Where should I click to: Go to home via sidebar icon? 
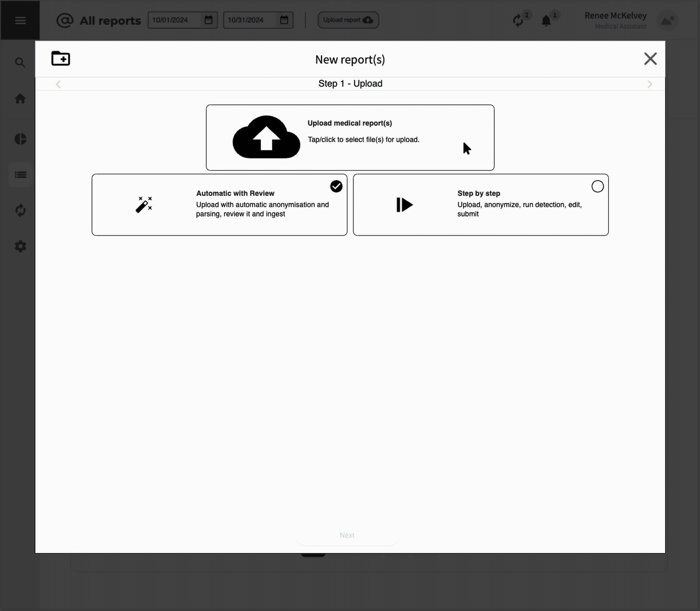tap(20, 98)
